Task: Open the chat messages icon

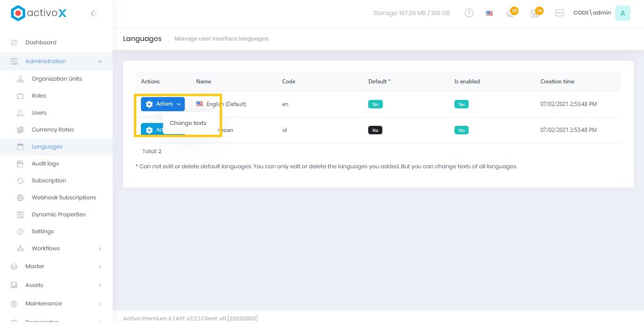Action: (560, 13)
